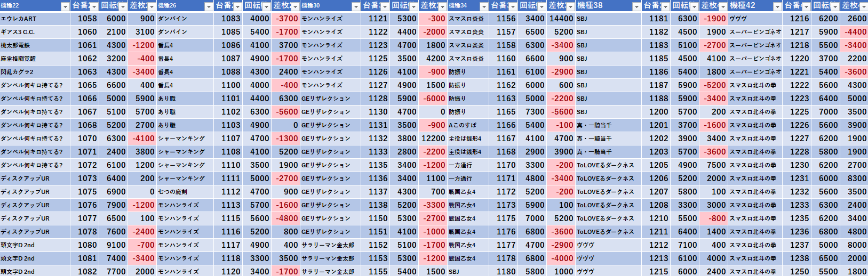This screenshot has width=868, height=276.
Task: Select the 7900 spin count cell
Action: click(114, 205)
